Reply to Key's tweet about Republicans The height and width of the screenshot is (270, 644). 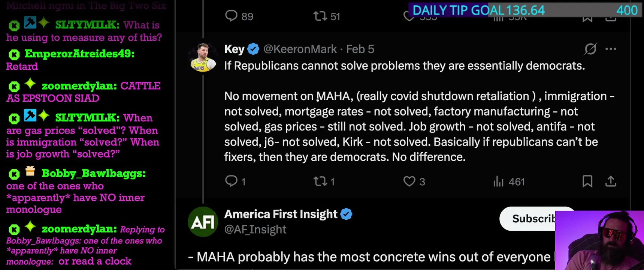click(x=231, y=181)
